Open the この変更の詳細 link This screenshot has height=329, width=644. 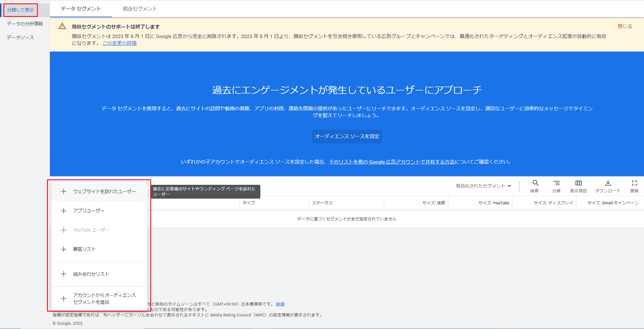pos(119,43)
